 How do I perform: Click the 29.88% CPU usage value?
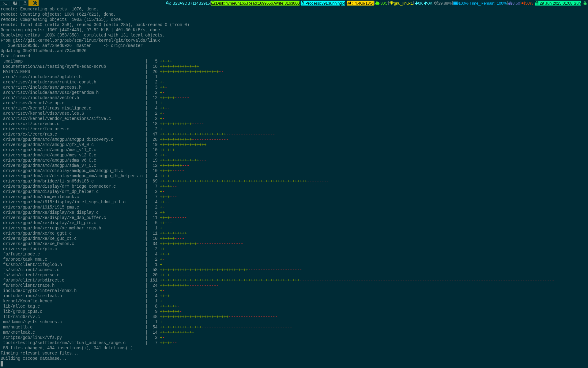pyautogui.click(x=445, y=3)
